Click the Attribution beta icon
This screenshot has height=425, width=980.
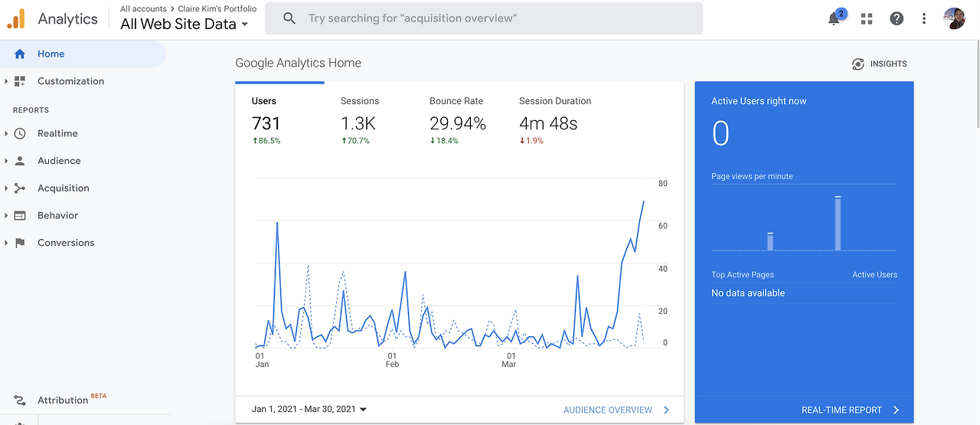pyautogui.click(x=20, y=400)
